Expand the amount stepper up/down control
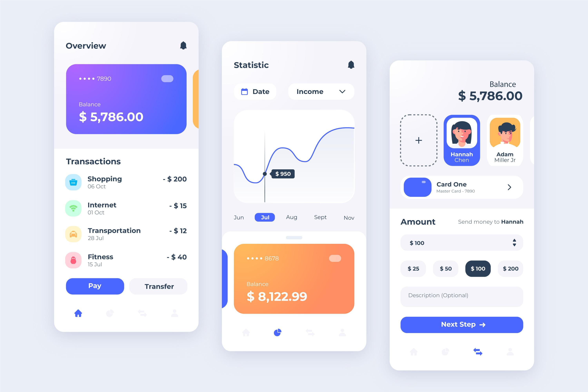 tap(515, 243)
